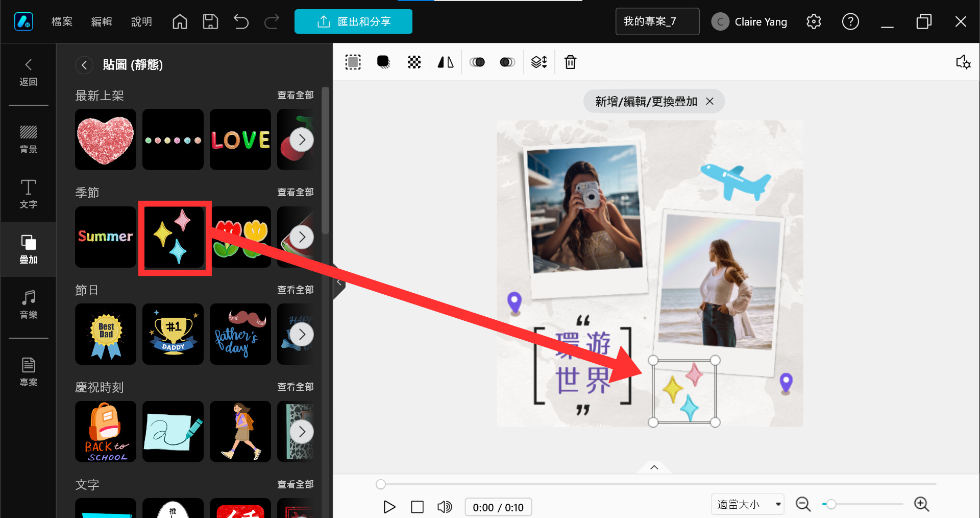Click the selection frame tool icon
Image resolution: width=980 pixels, height=518 pixels.
(x=353, y=62)
